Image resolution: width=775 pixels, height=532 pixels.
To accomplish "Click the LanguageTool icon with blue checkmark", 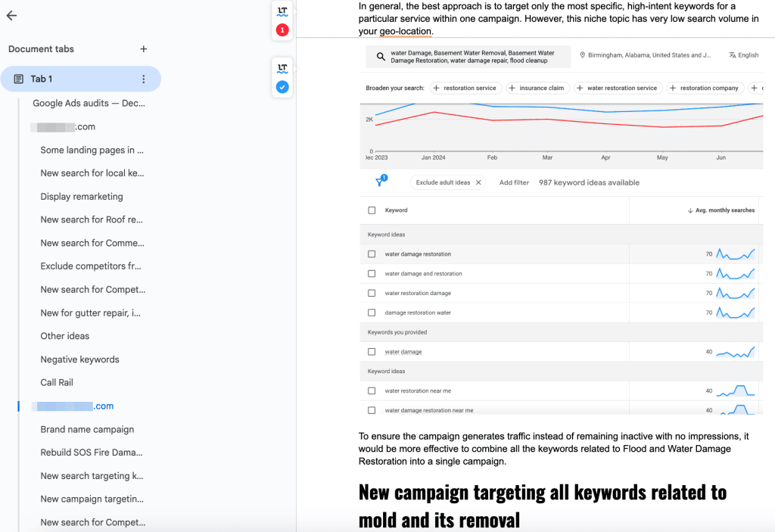I will (x=282, y=77).
